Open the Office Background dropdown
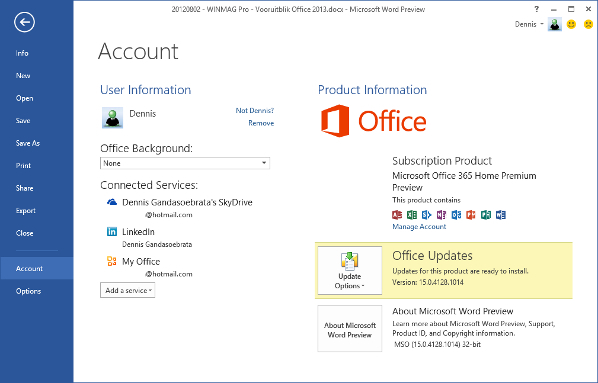Screen dimensions: 598x383 [185, 163]
